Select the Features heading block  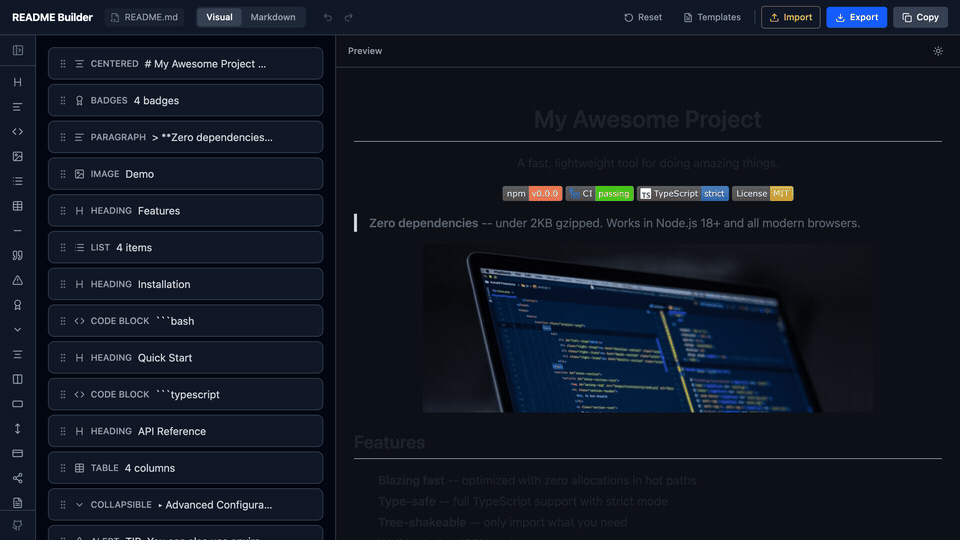click(x=186, y=211)
